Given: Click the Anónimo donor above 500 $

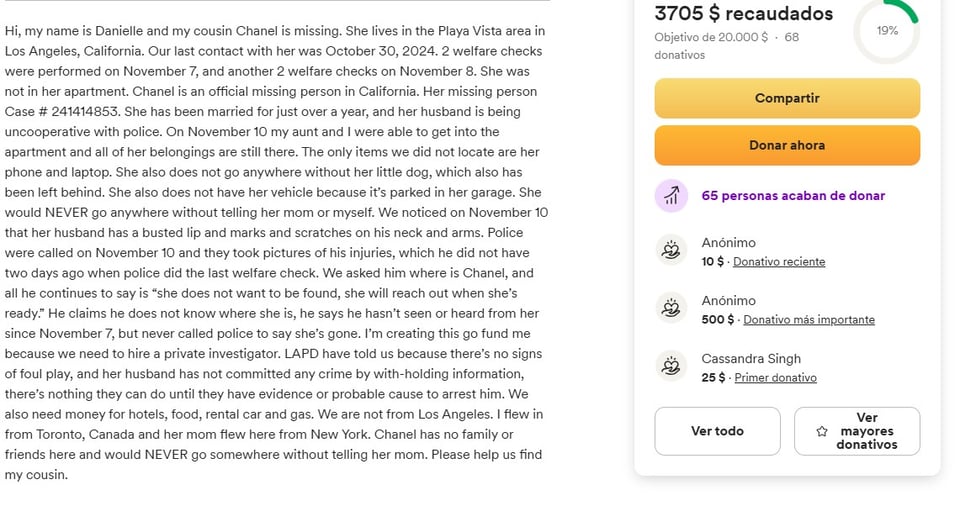Looking at the screenshot, I should tap(729, 301).
